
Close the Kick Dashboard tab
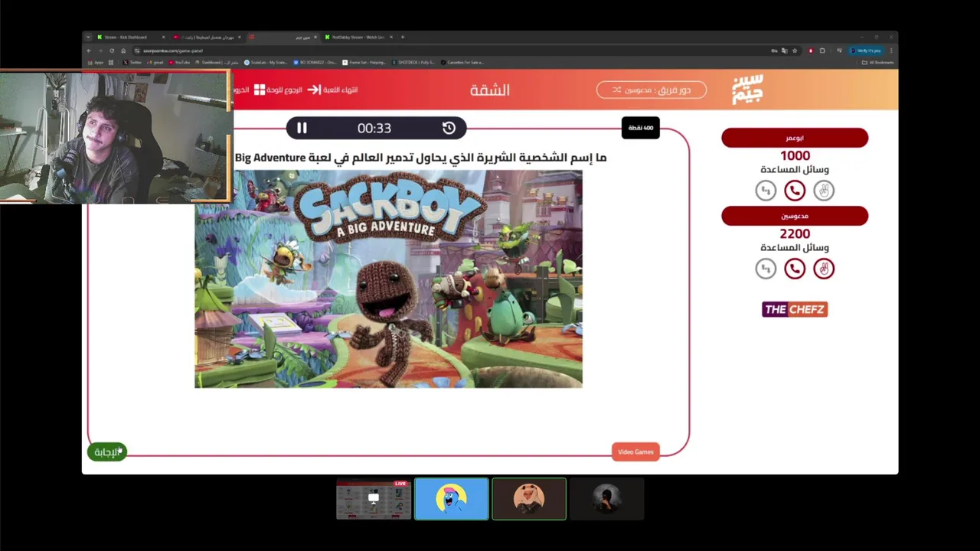[163, 37]
